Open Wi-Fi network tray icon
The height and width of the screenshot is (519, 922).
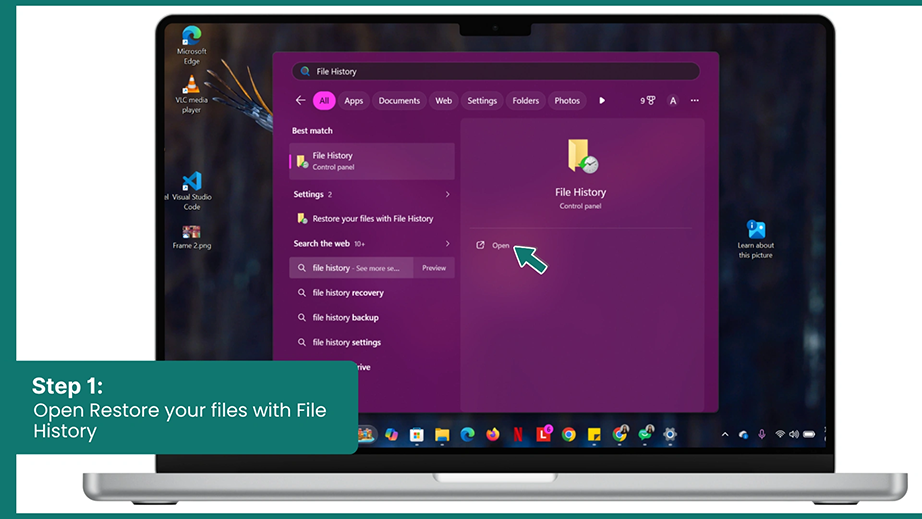780,434
